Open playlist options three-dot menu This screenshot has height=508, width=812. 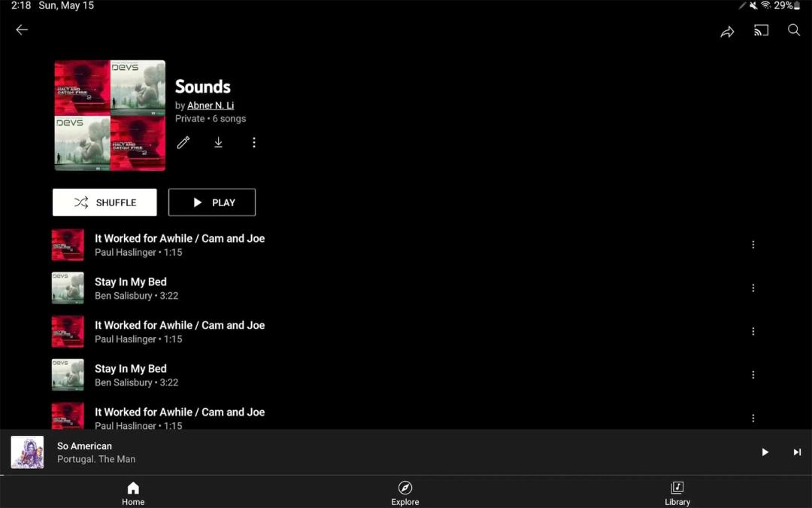(x=254, y=142)
